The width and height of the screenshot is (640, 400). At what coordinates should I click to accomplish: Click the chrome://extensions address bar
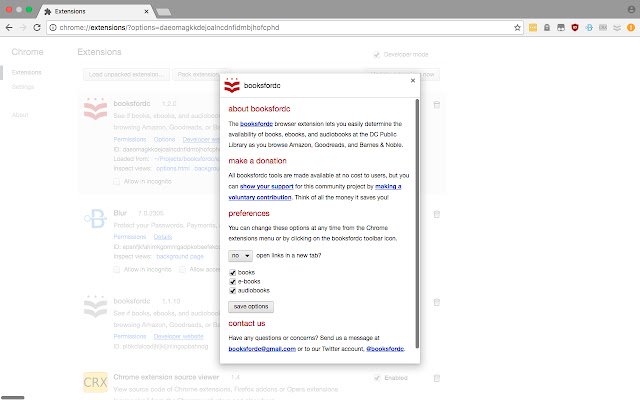[x=285, y=27]
